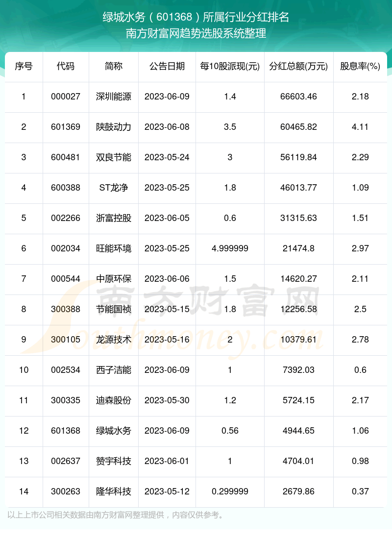
Task: Click the 股息率(%) column header
Action: [360, 66]
